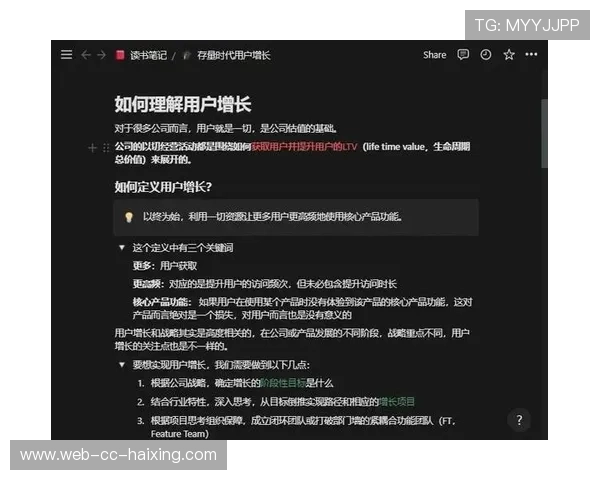
Task: Click the Share button
Action: click(x=434, y=55)
